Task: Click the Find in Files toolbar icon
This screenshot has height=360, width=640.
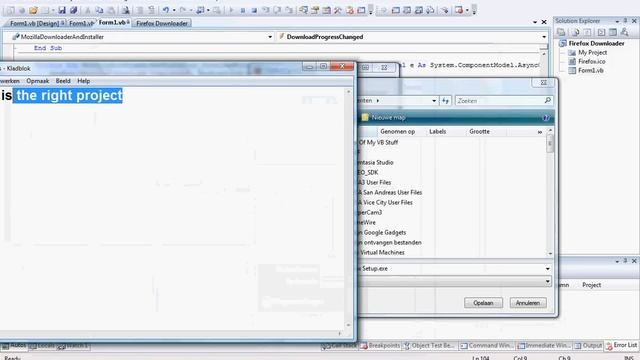Action: [x=126, y=10]
